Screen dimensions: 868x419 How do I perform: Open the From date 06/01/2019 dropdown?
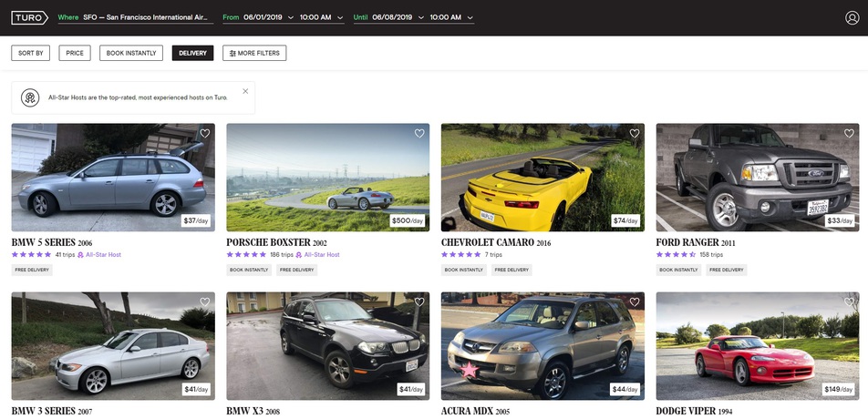coord(266,17)
